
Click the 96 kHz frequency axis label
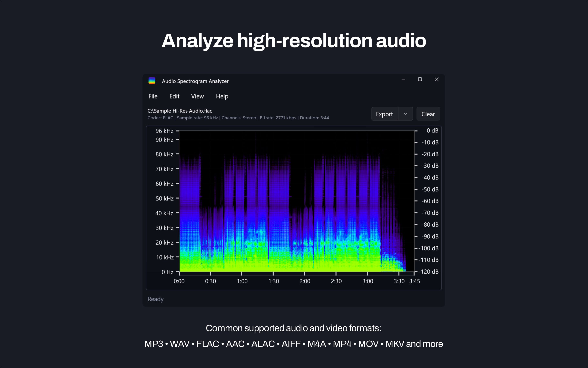coord(165,131)
